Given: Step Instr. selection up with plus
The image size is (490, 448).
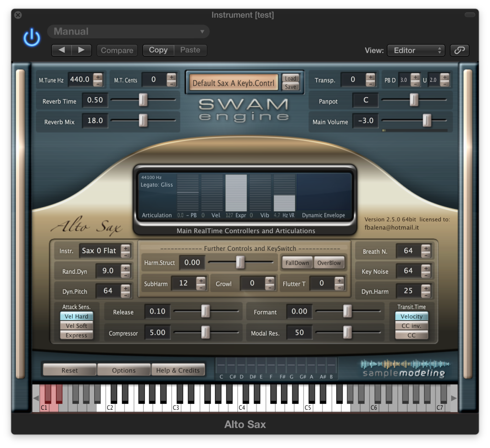Looking at the screenshot, I should [126, 248].
